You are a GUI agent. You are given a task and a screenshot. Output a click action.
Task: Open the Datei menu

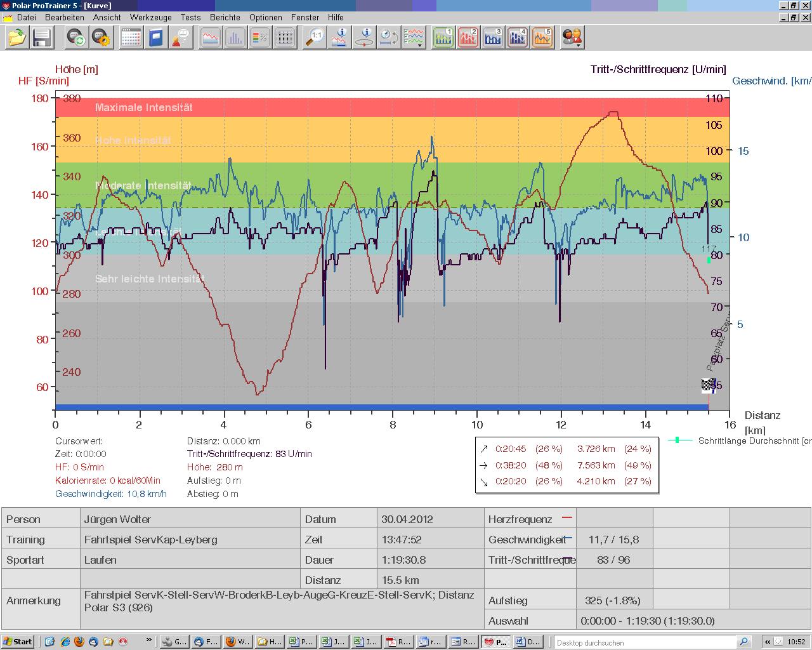click(26, 17)
